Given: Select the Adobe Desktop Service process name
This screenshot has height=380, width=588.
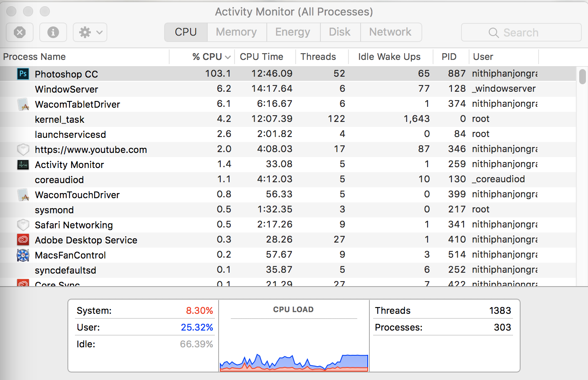Looking at the screenshot, I should click(x=86, y=240).
